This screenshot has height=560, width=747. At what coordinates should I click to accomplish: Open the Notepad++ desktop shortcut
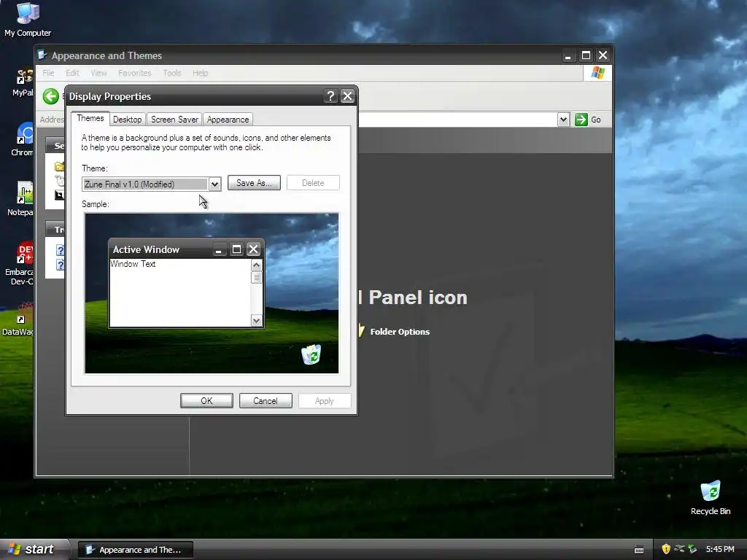21,199
